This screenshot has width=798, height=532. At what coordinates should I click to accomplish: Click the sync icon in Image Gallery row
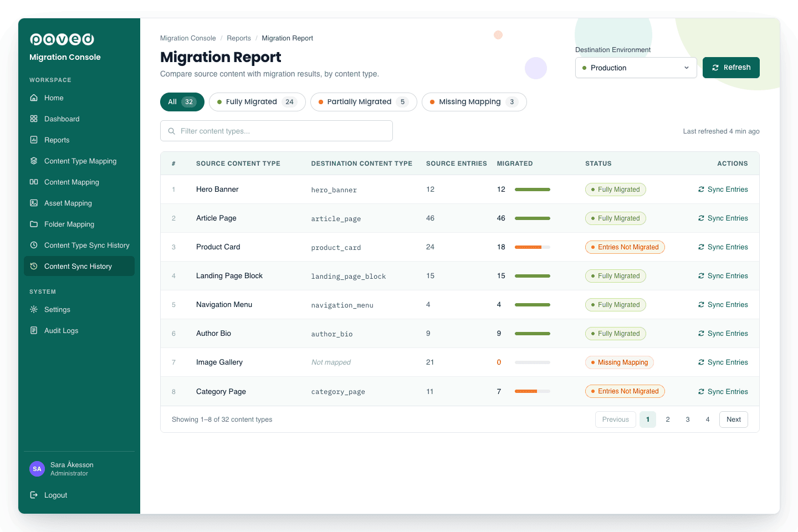point(702,362)
